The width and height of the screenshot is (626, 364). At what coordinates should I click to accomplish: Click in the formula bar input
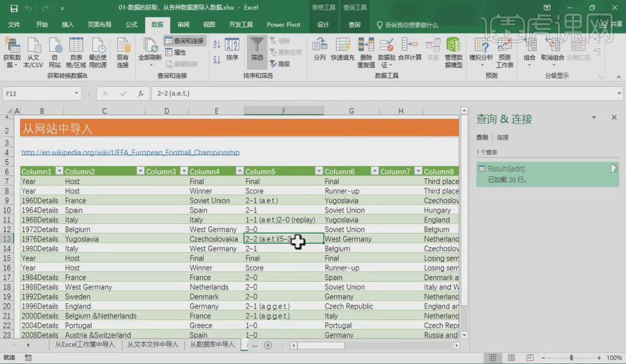(x=383, y=94)
